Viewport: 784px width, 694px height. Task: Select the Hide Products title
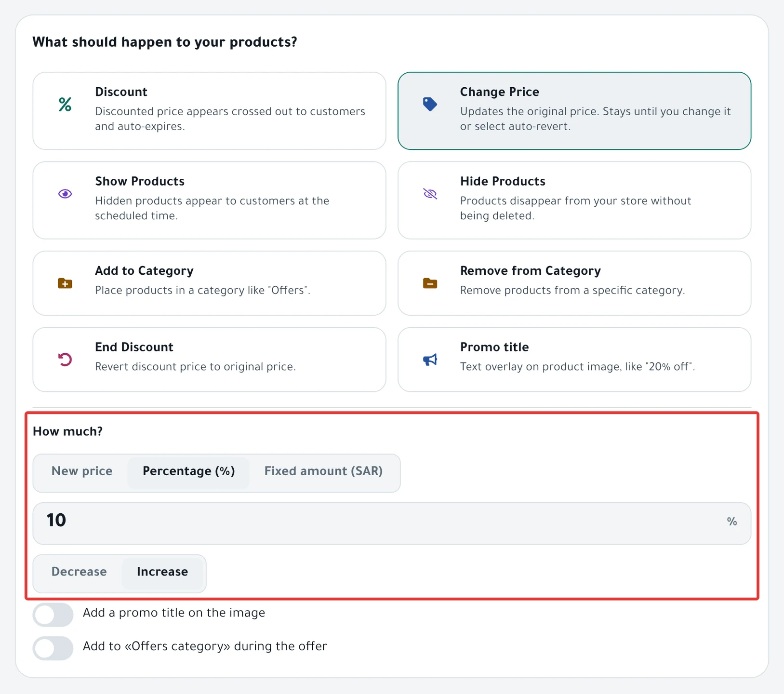(x=503, y=181)
